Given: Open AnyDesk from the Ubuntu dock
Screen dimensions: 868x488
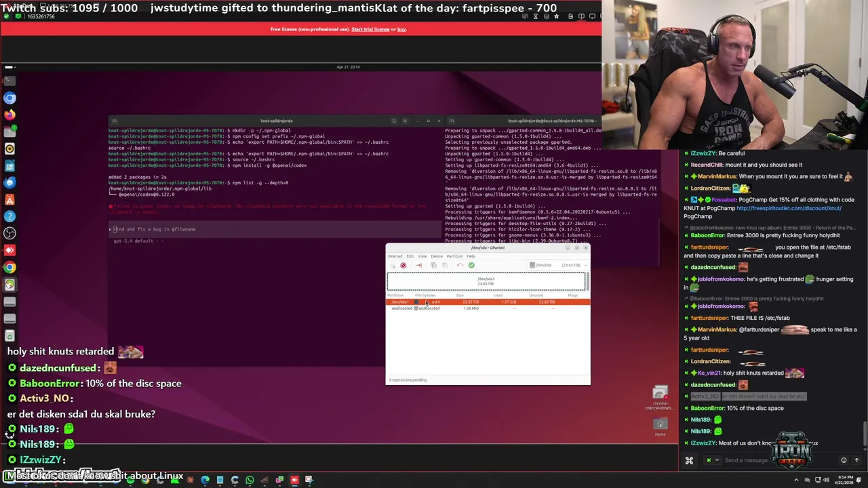Looking at the screenshot, I should [9, 251].
